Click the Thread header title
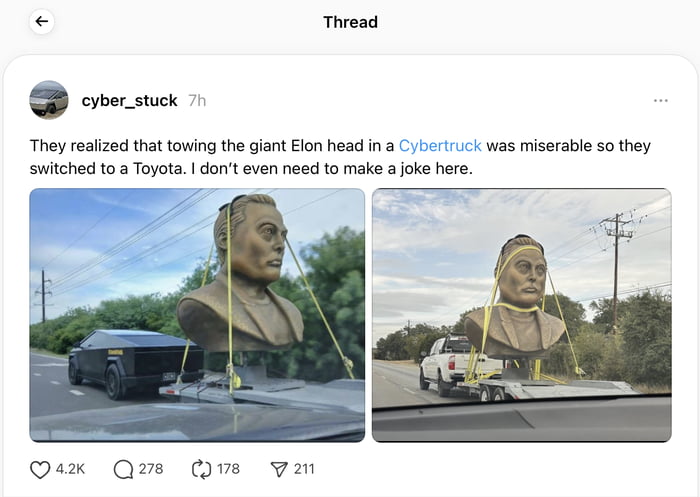700x497 pixels. point(350,22)
